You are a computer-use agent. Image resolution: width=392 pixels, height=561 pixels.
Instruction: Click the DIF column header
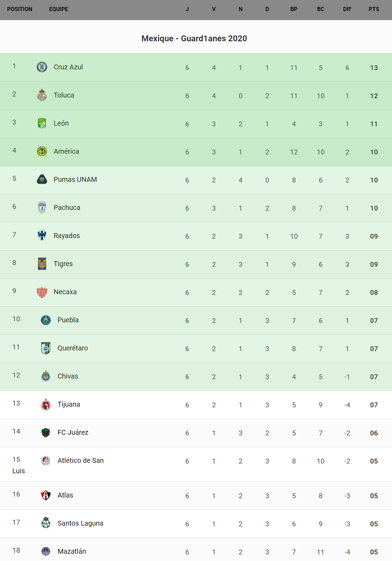point(347,9)
